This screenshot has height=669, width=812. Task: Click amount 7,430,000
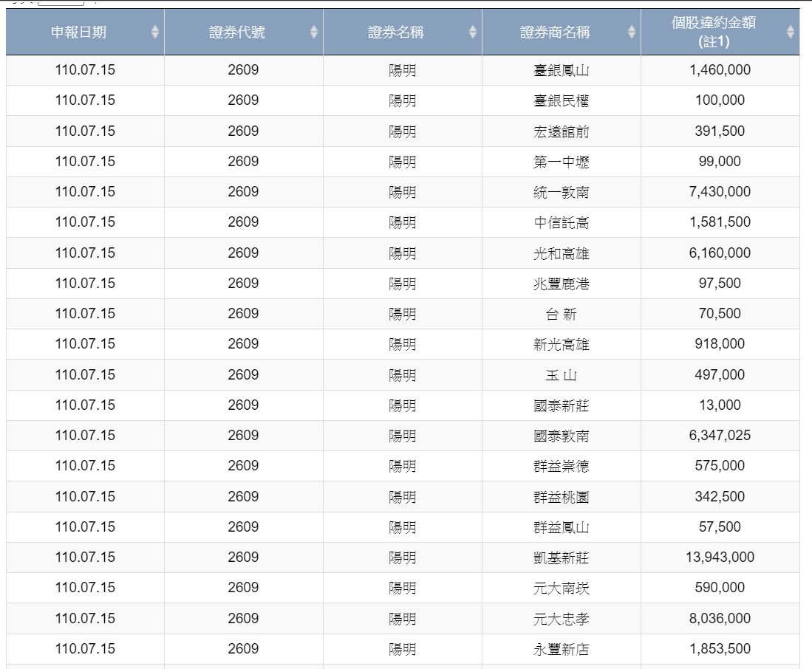point(720,191)
